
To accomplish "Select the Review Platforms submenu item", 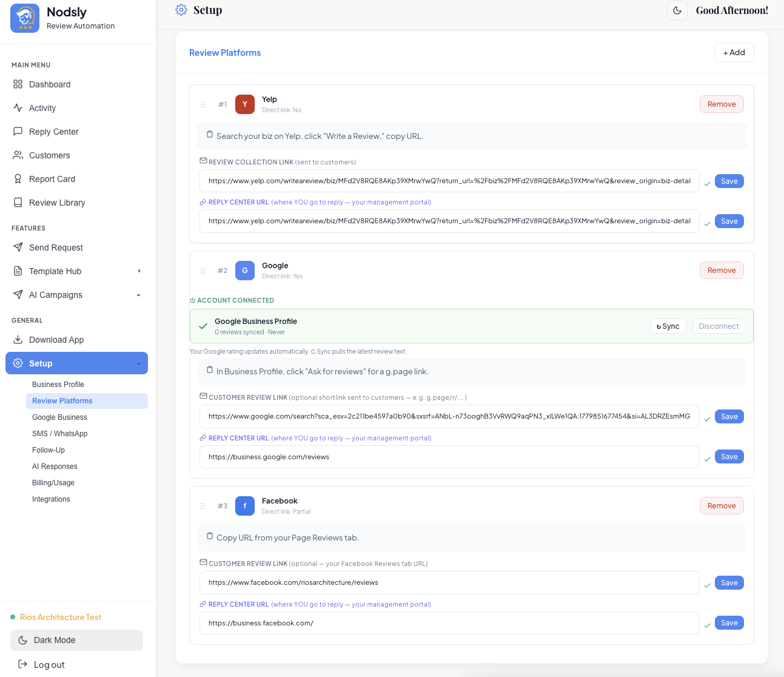I will [x=87, y=401].
